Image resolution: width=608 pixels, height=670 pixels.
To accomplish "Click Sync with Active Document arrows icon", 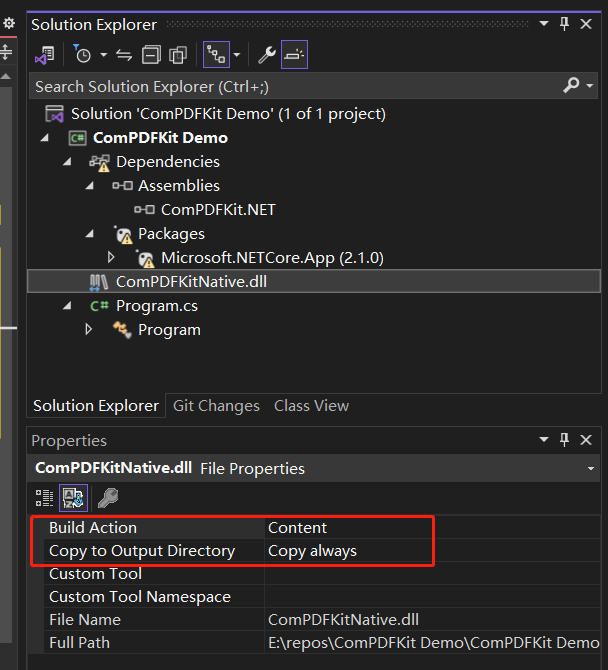I will 124,55.
